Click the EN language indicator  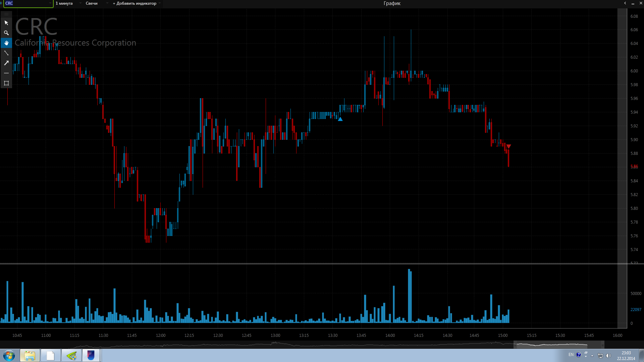pos(571,355)
